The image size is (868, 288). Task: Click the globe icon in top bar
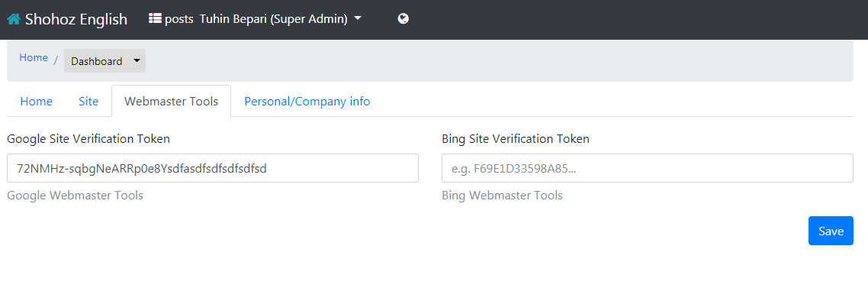coord(403,19)
